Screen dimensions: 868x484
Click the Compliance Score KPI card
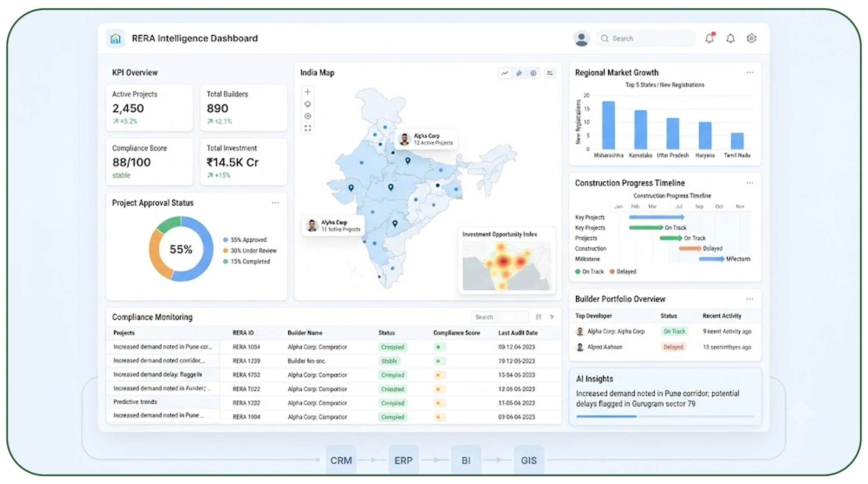pyautogui.click(x=150, y=162)
